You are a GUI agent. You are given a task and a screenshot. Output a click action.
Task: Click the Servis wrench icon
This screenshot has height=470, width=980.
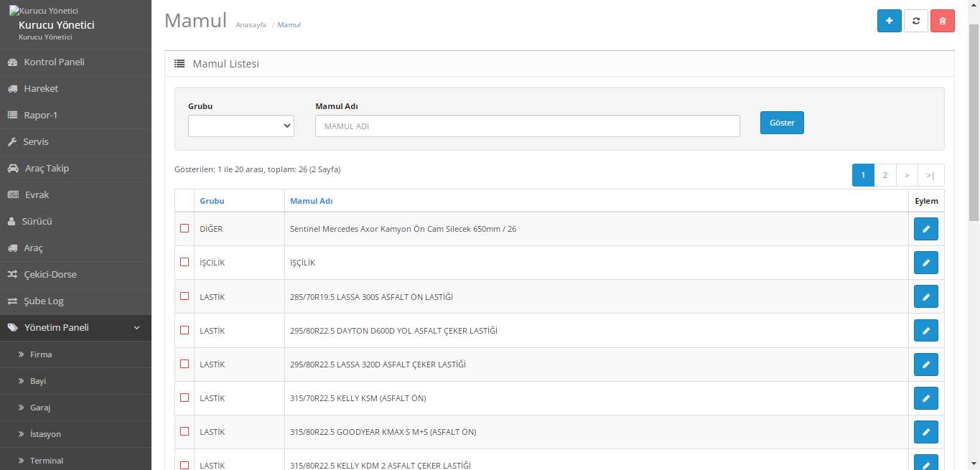tap(12, 142)
